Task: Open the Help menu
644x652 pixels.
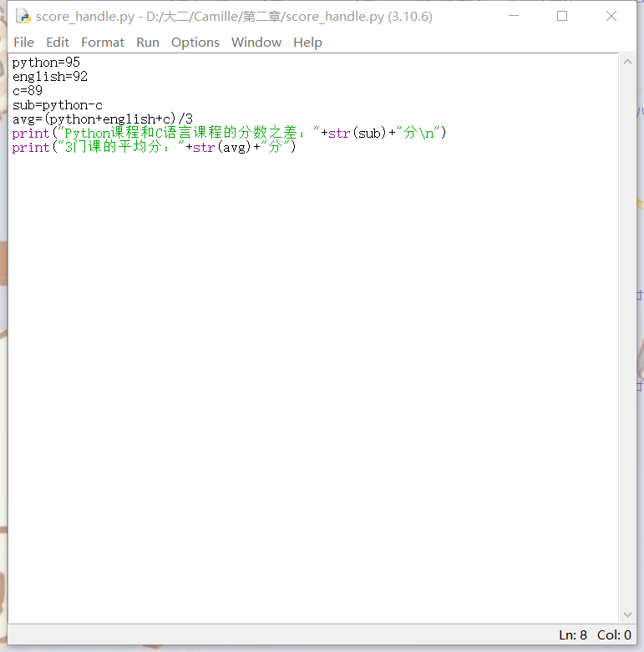Action: [307, 43]
